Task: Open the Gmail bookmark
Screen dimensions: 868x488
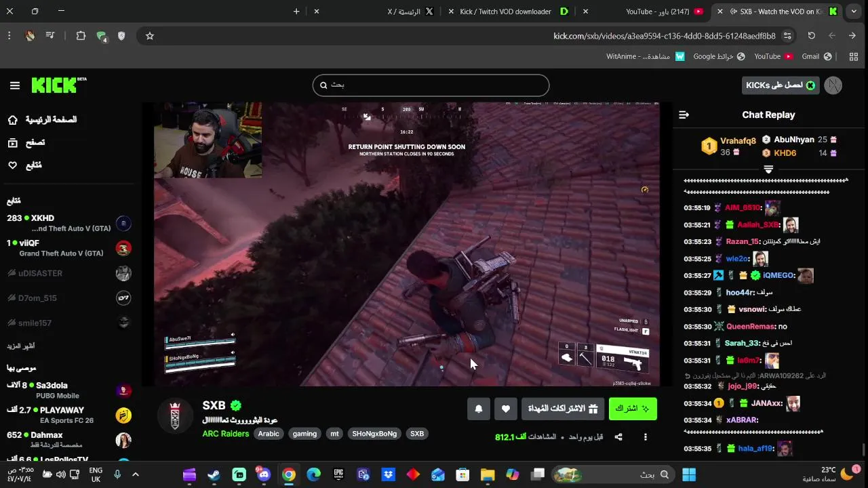Action: pos(817,57)
